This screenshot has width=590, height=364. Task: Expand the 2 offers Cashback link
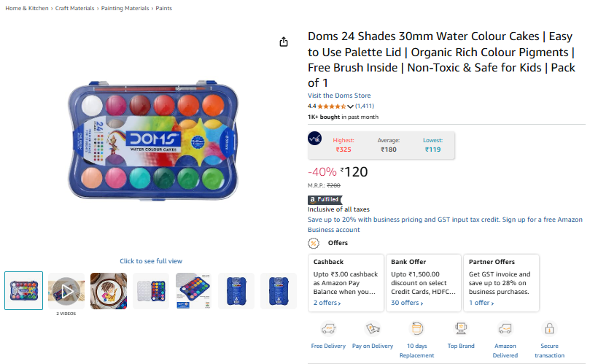coord(327,303)
